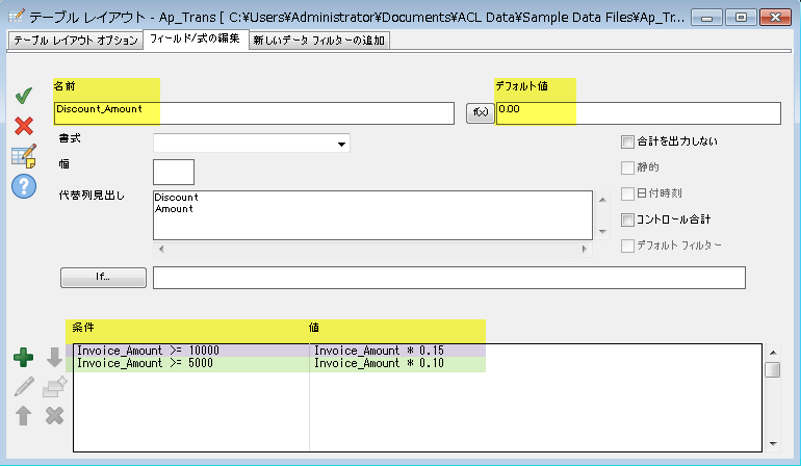
Task: Delete the condition with the gray X icon
Action: 55,414
